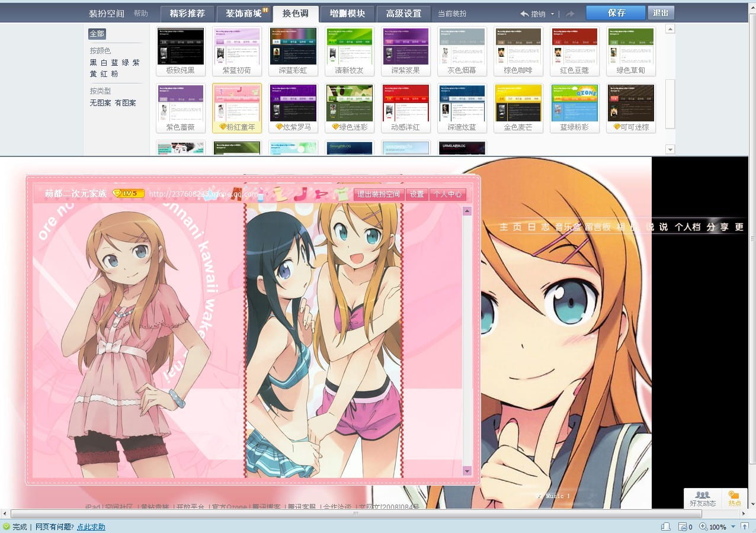Apply the 绿色迷彩 theme thumbnail

coord(350,108)
